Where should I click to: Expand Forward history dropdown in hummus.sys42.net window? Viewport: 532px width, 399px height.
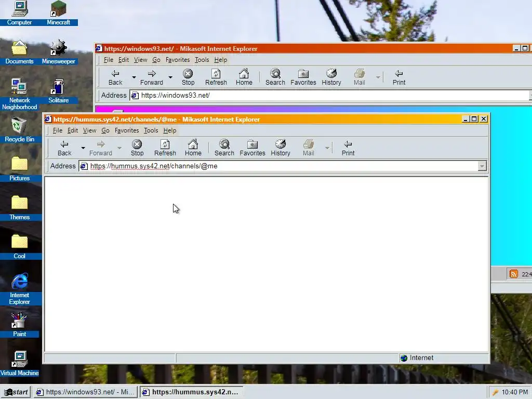tap(119, 148)
